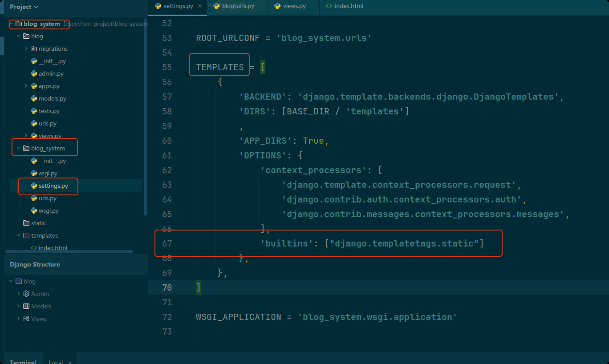The image size is (609, 364).
Task: Expand the apps.py node
Action: point(26,86)
